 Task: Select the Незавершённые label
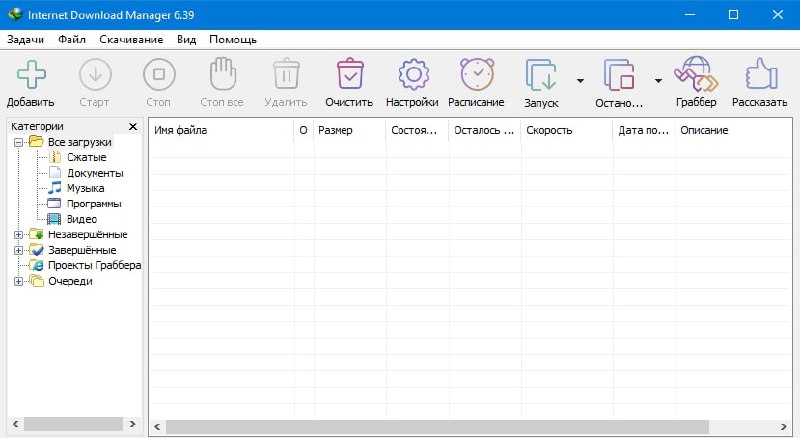pyautogui.click(x=88, y=234)
